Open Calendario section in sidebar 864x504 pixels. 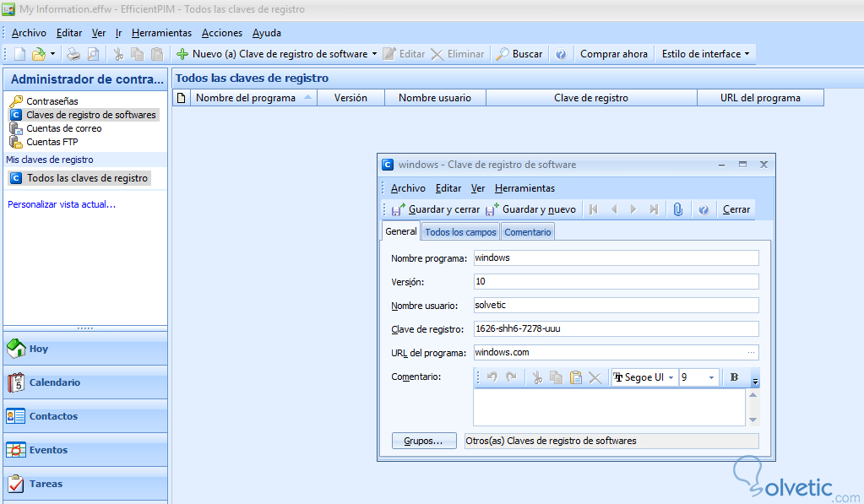[84, 382]
